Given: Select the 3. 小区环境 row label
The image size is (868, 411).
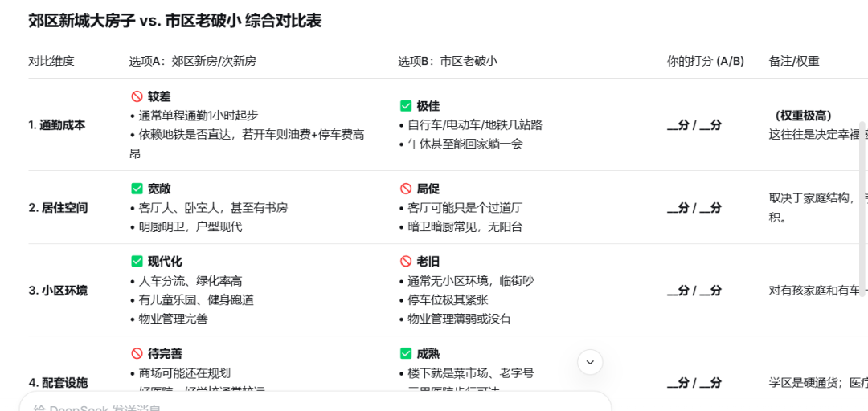Looking at the screenshot, I should pos(58,291).
